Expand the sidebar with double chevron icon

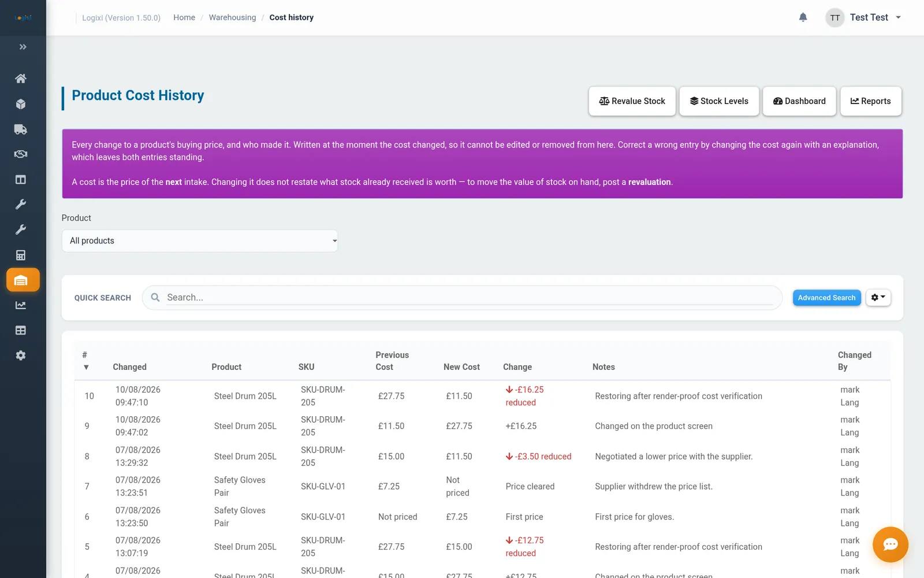point(23,47)
